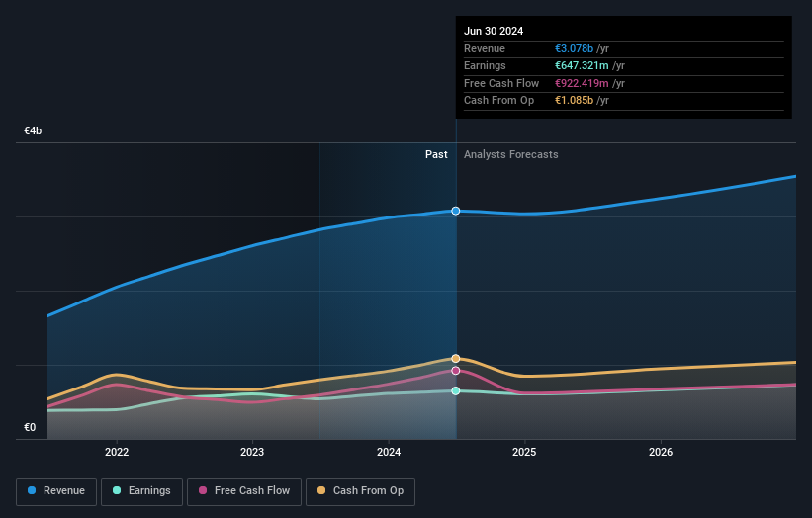This screenshot has width=812, height=518.
Task: Click the Analysts Forecasts label
Action: coord(511,154)
